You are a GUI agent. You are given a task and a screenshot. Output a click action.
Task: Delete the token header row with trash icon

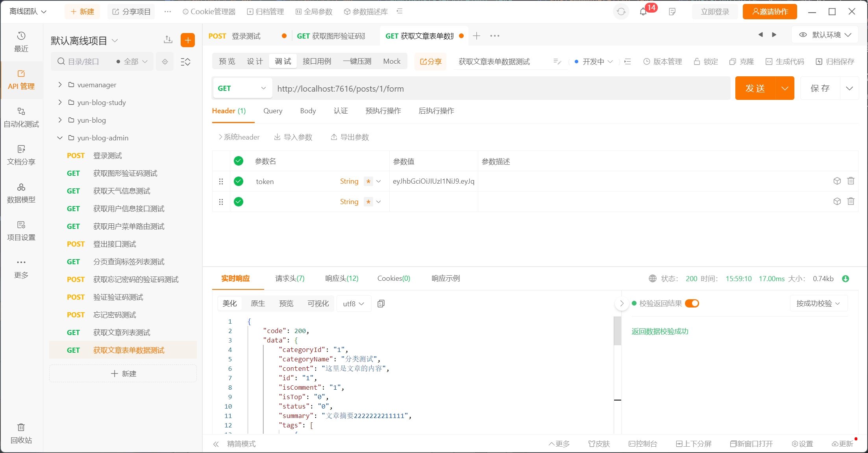click(851, 181)
